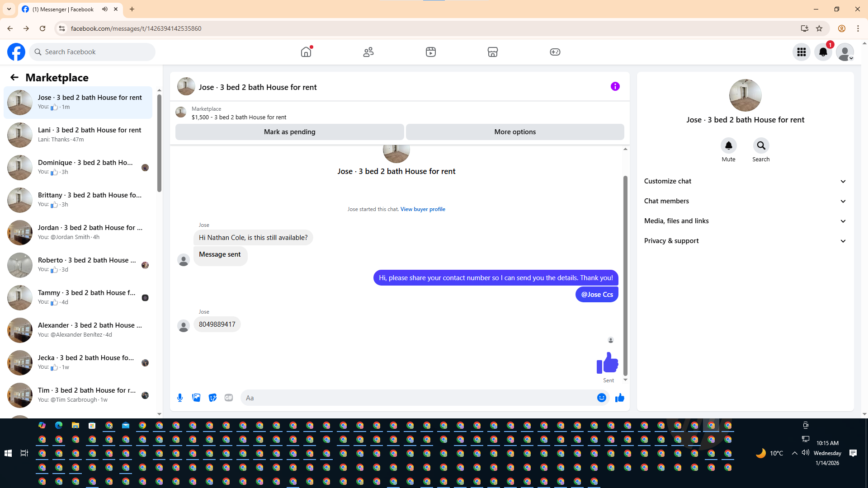This screenshot has width=868, height=488.
Task: Open the Facebook apps grid menu
Action: [x=801, y=52]
